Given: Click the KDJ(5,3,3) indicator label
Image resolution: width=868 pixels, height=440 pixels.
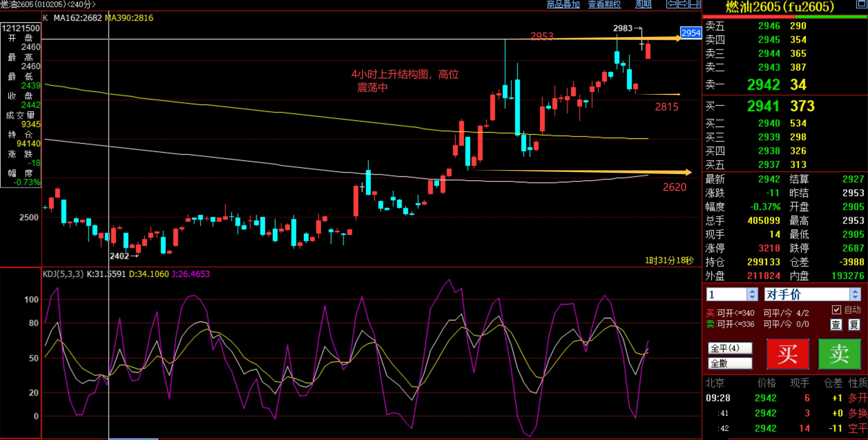Looking at the screenshot, I should 63,274.
